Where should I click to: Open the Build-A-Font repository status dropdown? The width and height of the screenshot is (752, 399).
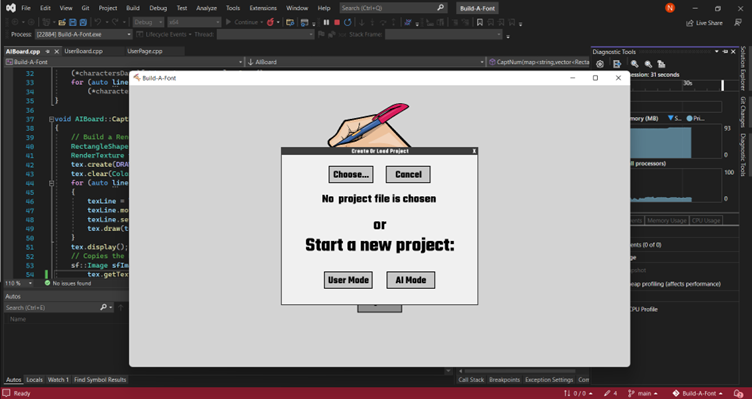[697, 393]
